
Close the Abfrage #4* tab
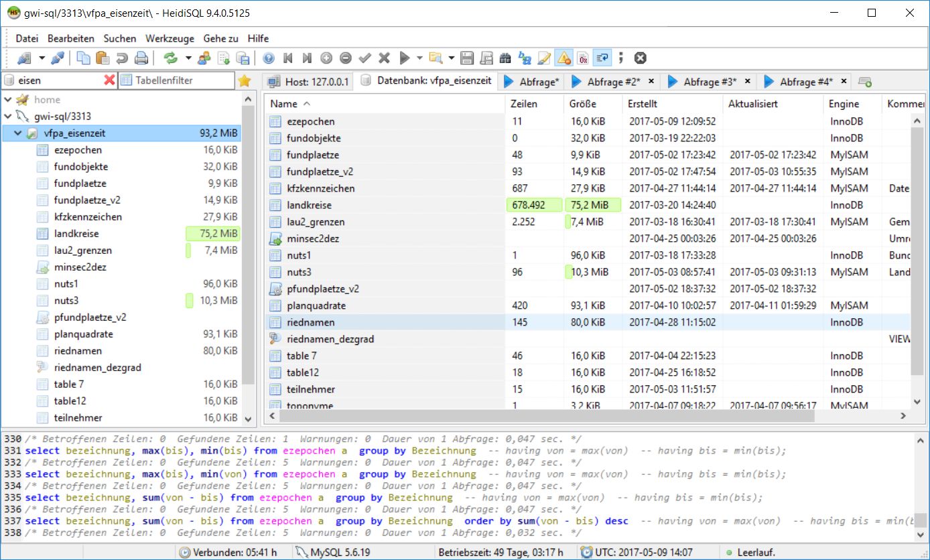click(x=844, y=81)
